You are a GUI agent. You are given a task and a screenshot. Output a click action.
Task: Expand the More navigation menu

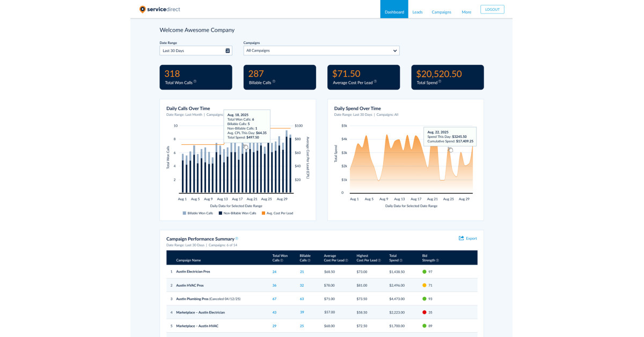click(x=466, y=11)
